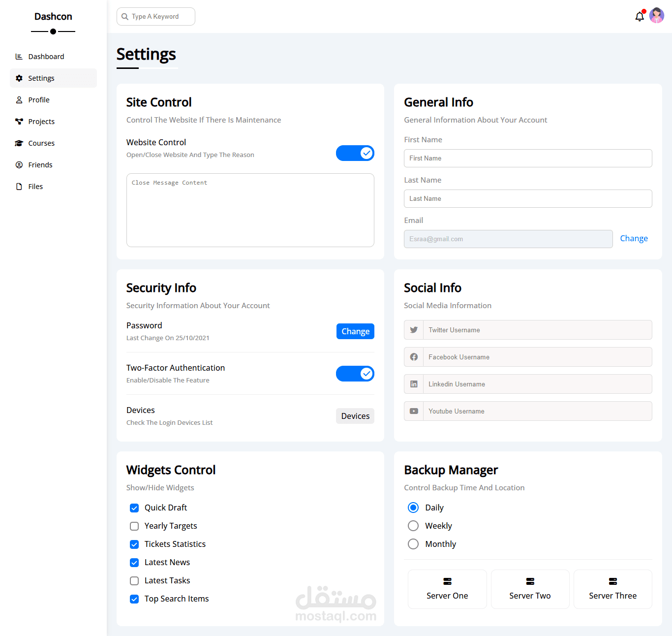This screenshot has height=636, width=672.
Task: Click the Last Name input field
Action: pos(528,198)
